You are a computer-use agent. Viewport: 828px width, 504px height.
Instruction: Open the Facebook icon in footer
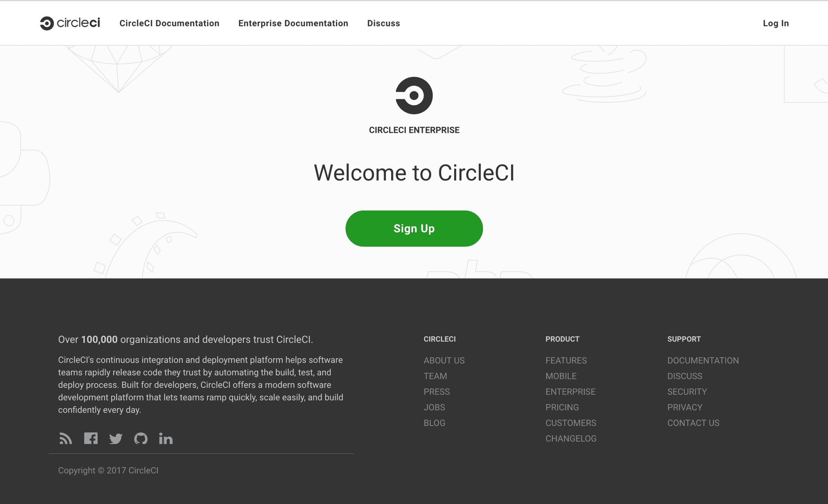(x=91, y=438)
